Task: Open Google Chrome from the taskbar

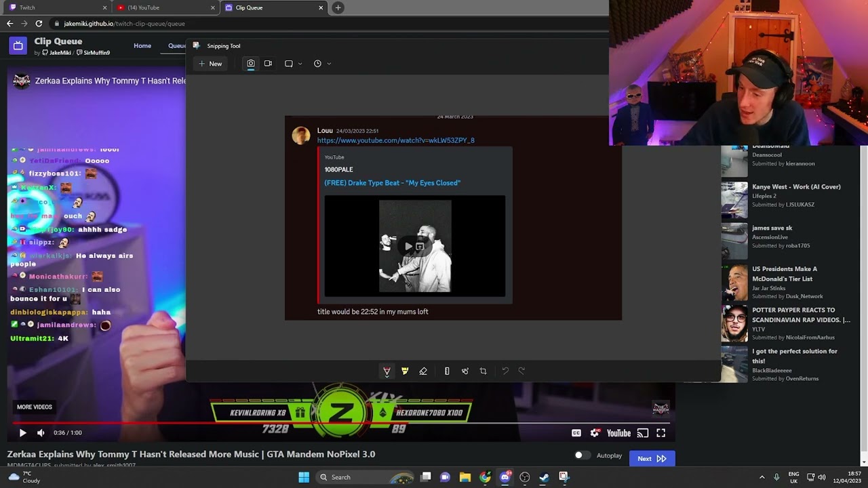Action: click(x=485, y=477)
